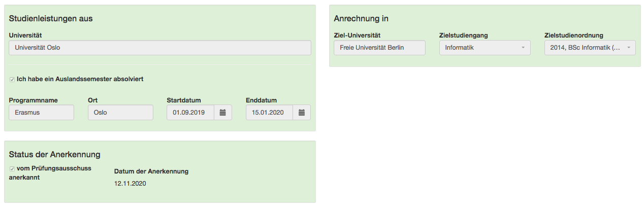Image resolution: width=644 pixels, height=208 pixels.
Task: Click the 'Zielstudienordnung' field label
Action: pyautogui.click(x=573, y=35)
